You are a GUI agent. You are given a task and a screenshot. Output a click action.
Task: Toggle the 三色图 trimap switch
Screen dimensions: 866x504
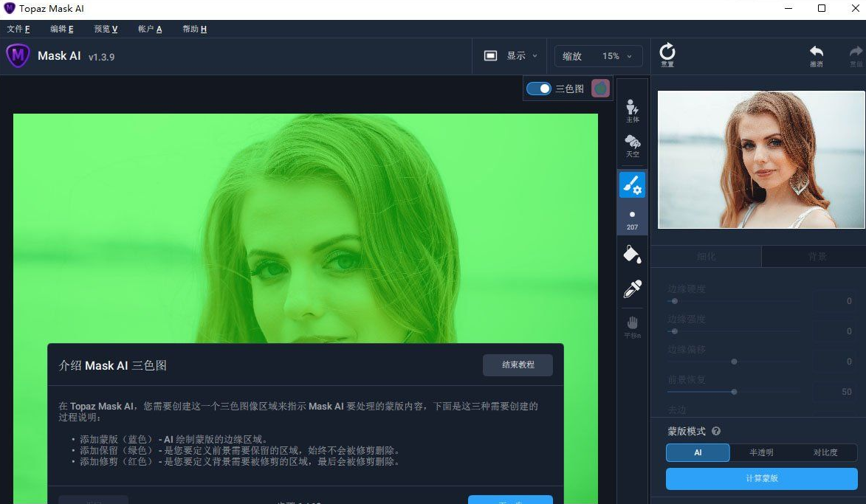click(538, 89)
